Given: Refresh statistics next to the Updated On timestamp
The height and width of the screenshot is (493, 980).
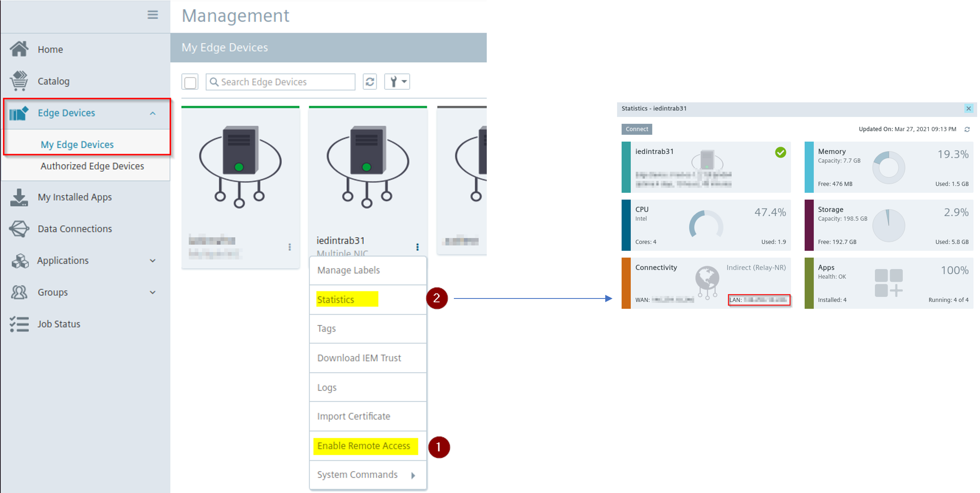Looking at the screenshot, I should [967, 130].
